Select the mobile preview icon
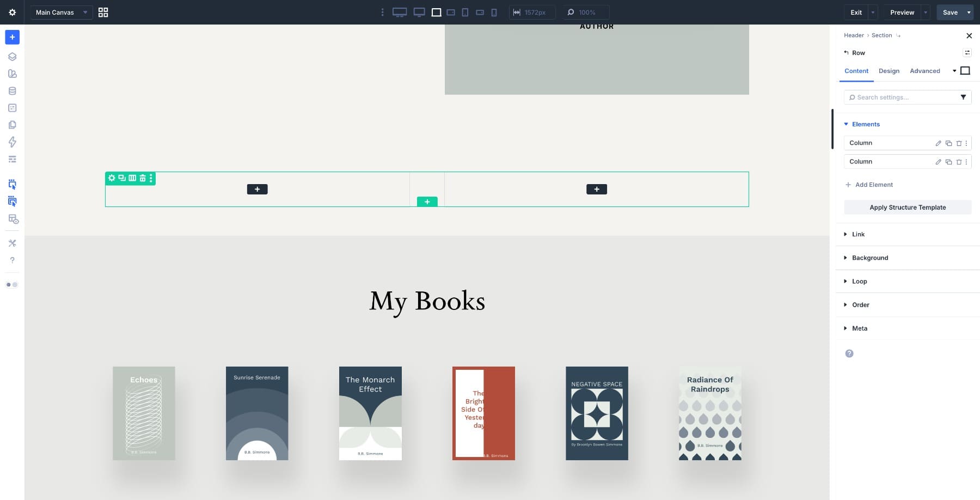 (x=494, y=12)
